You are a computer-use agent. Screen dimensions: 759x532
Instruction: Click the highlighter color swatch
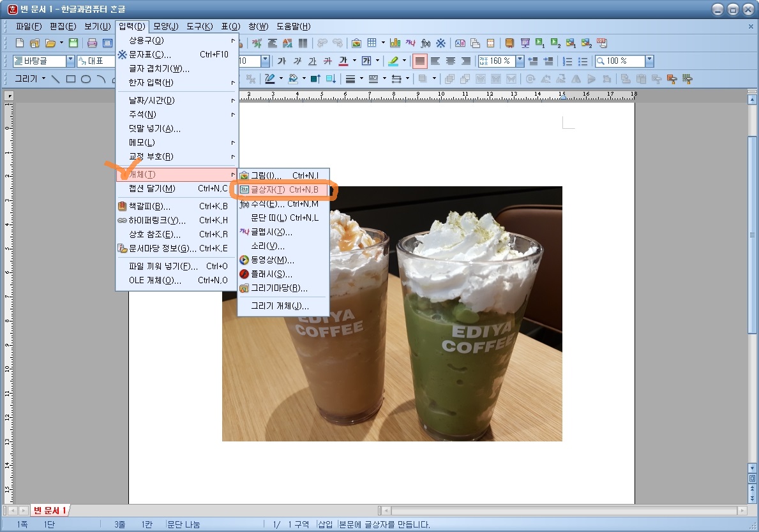coord(393,61)
